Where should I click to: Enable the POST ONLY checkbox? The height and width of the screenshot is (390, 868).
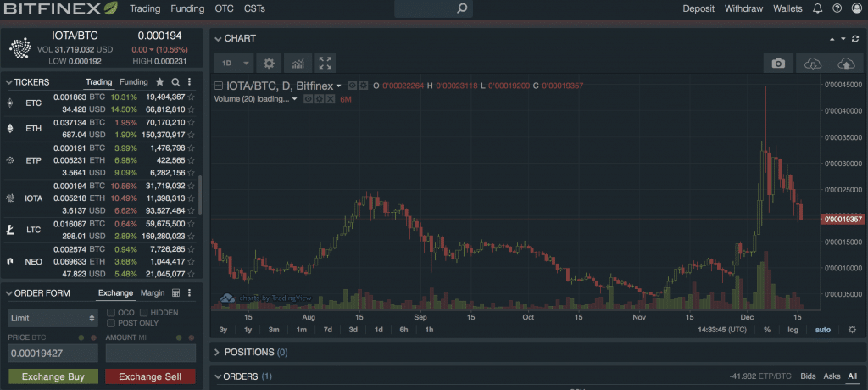[111, 323]
